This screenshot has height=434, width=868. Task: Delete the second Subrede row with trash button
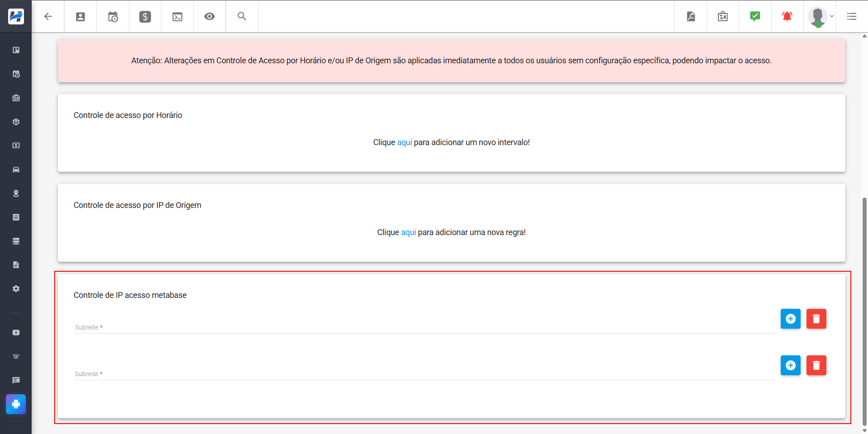pos(816,365)
